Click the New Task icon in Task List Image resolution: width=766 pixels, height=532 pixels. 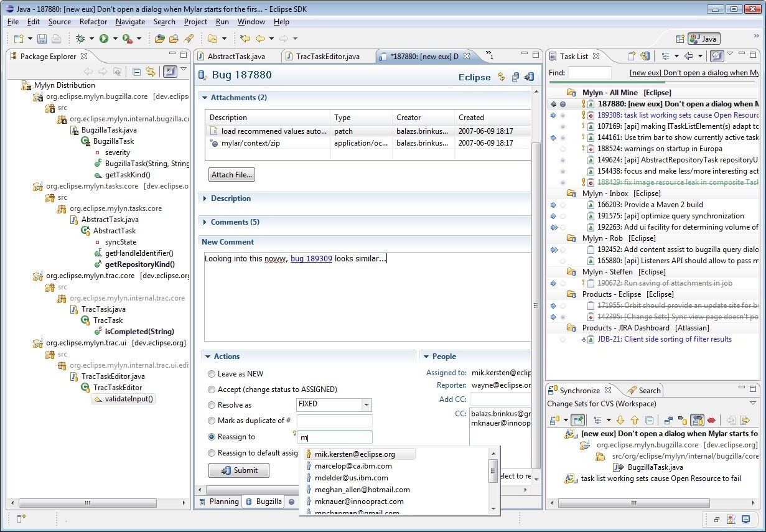632,56
